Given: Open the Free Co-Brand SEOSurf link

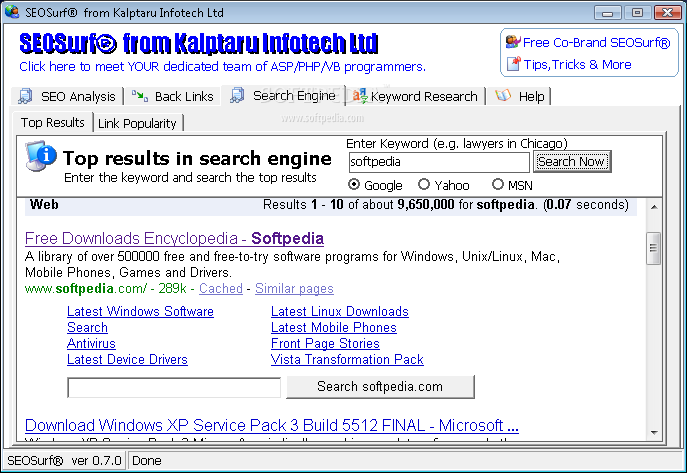Looking at the screenshot, I should coord(596,42).
